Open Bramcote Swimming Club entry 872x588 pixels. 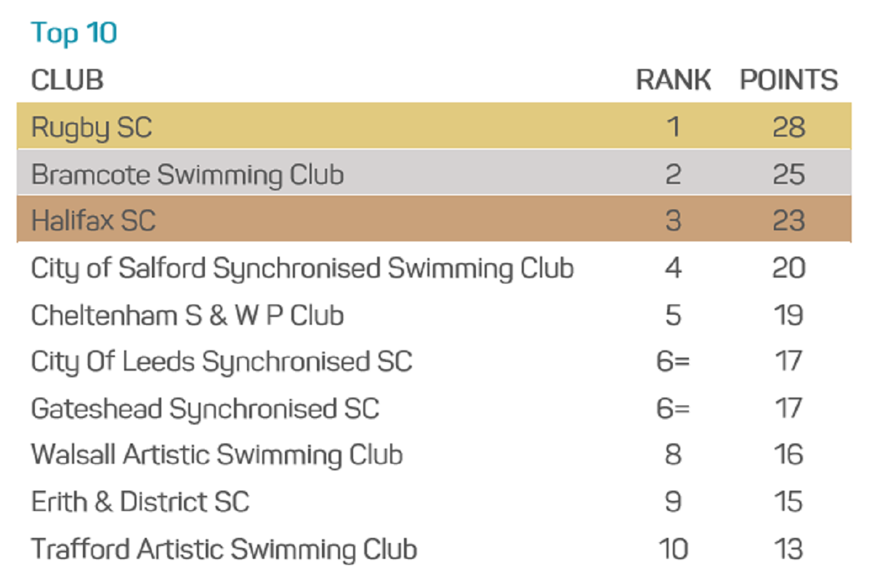187,175
